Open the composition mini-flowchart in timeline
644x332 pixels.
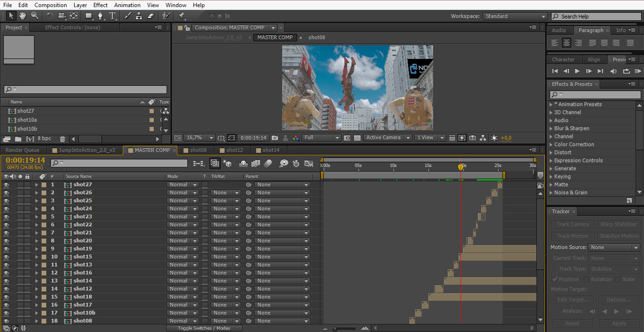coord(199,163)
